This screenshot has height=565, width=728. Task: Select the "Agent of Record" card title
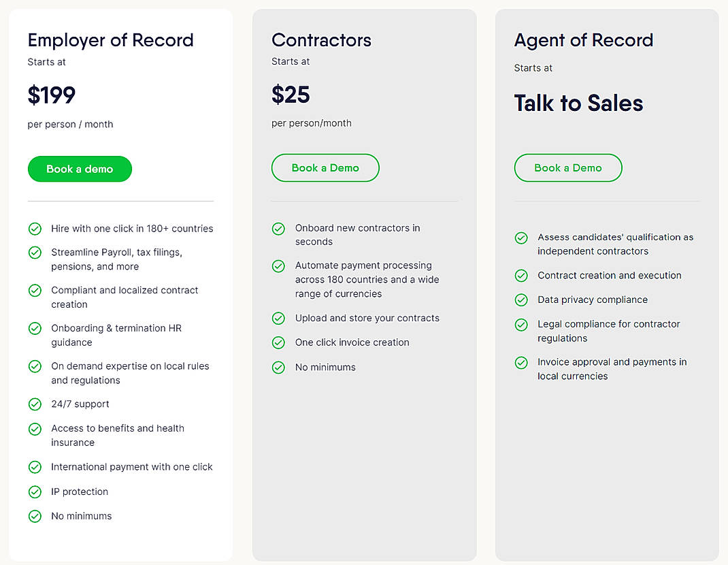point(583,41)
